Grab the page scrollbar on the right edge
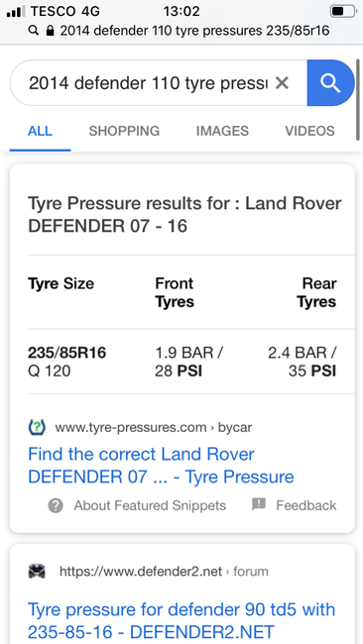 click(358, 100)
